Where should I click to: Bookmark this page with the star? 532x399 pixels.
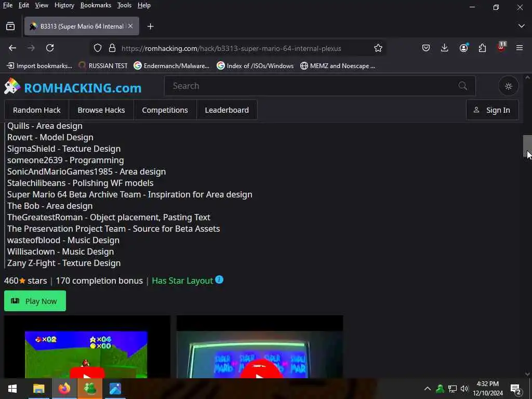click(378, 48)
